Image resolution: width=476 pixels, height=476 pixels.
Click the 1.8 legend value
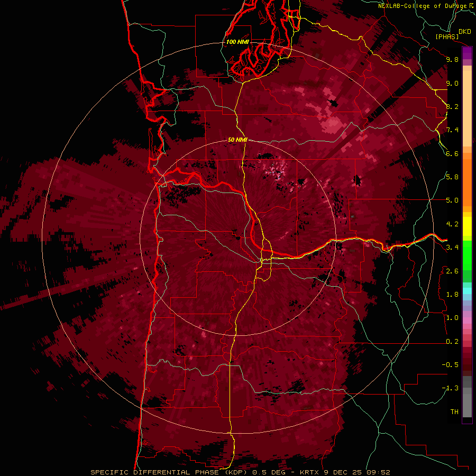(452, 295)
